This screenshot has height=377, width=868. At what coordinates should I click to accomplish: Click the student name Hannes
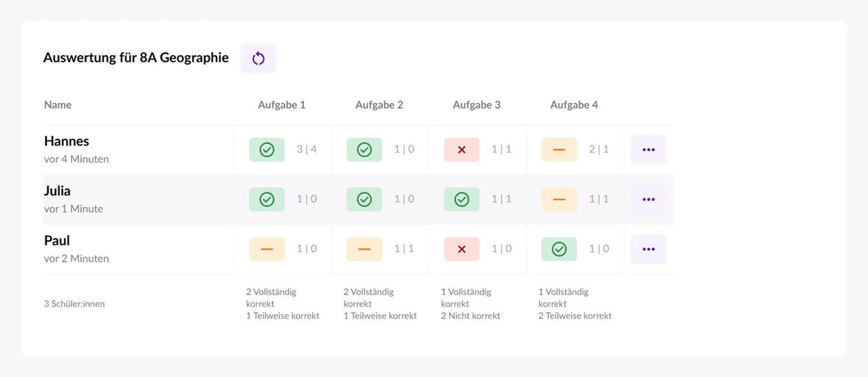click(x=66, y=141)
